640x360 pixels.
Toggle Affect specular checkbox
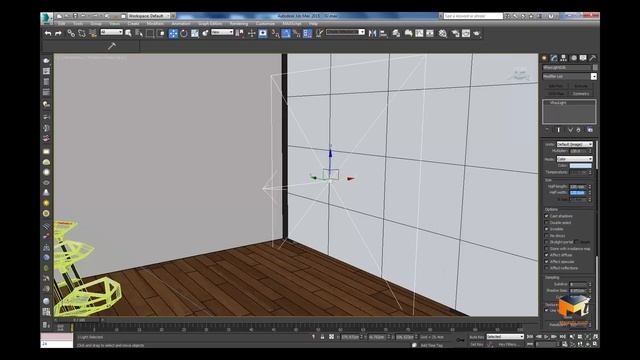[x=547, y=262]
